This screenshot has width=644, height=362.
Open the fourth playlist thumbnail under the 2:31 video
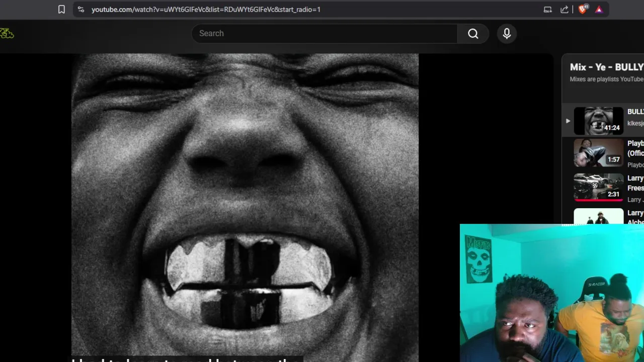(x=599, y=216)
